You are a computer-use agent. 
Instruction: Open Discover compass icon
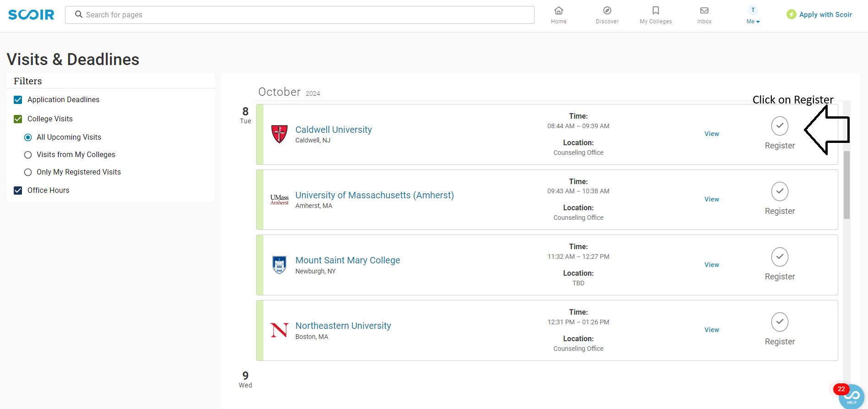[607, 11]
